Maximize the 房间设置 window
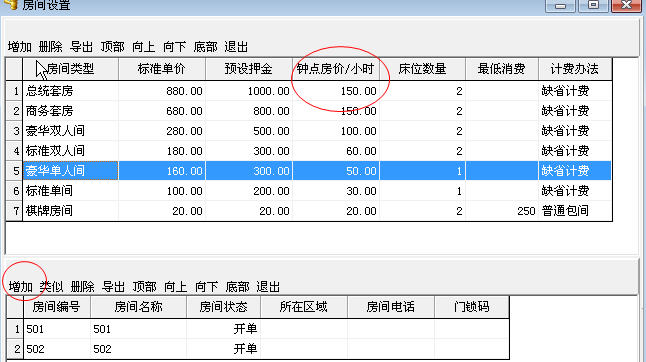The image size is (646, 362). (593, 5)
